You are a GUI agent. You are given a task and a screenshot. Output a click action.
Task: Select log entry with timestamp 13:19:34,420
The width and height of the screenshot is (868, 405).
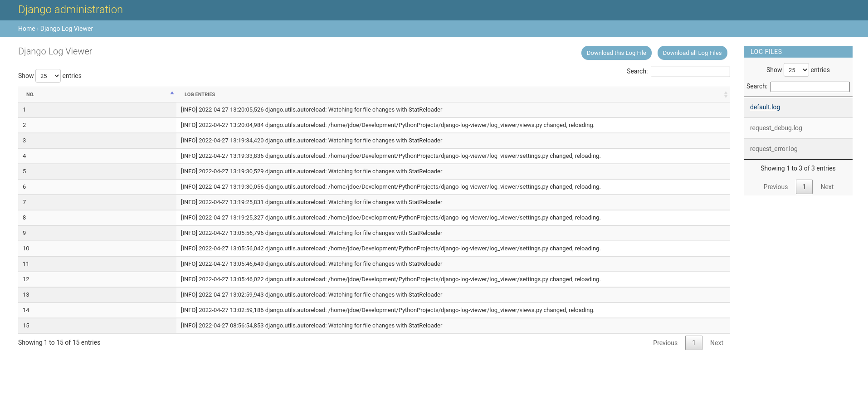click(453, 141)
